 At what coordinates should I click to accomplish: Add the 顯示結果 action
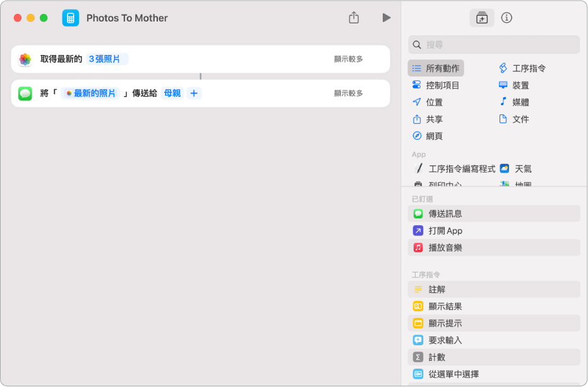[494, 306]
